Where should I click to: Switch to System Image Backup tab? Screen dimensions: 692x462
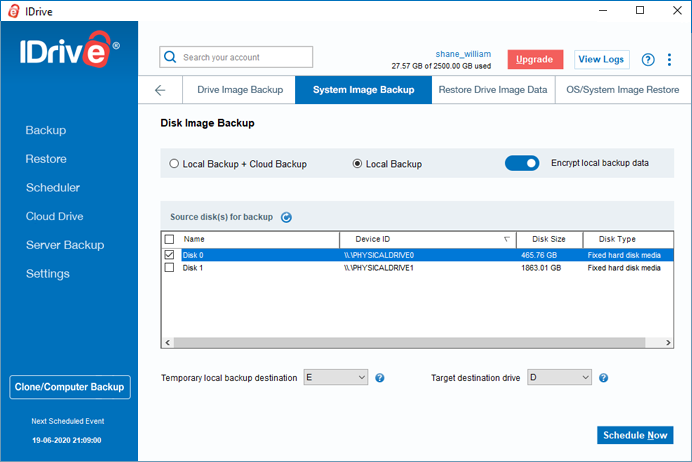(x=363, y=90)
